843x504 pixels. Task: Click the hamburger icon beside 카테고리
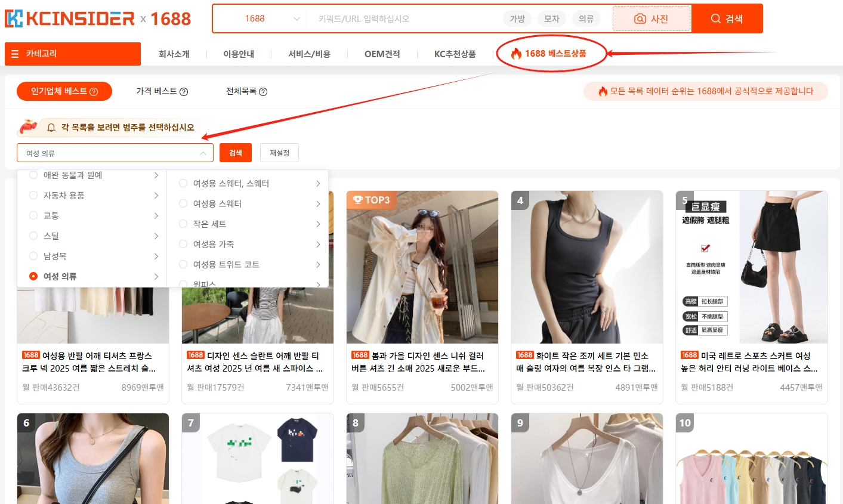pos(15,54)
